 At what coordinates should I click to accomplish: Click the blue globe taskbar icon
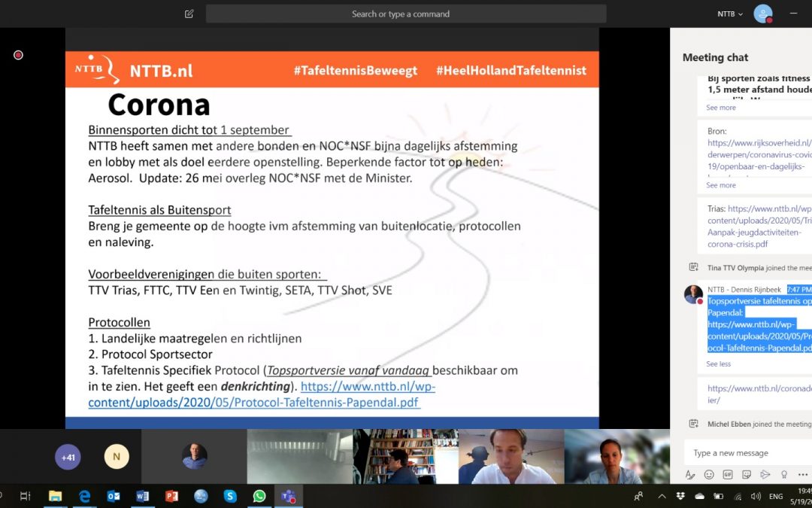(x=201, y=496)
